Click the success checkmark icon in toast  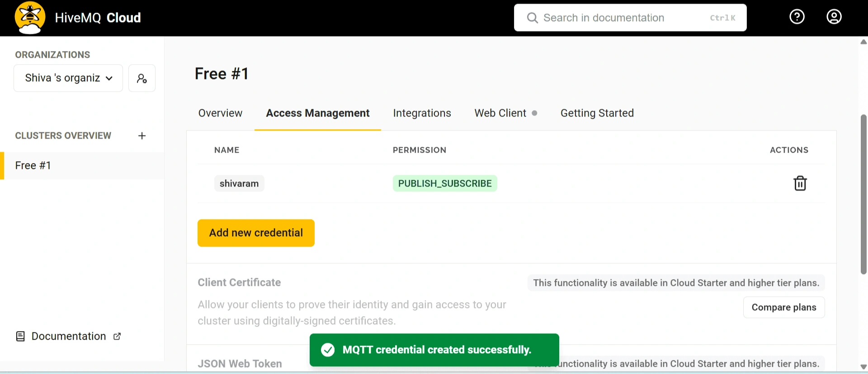328,350
